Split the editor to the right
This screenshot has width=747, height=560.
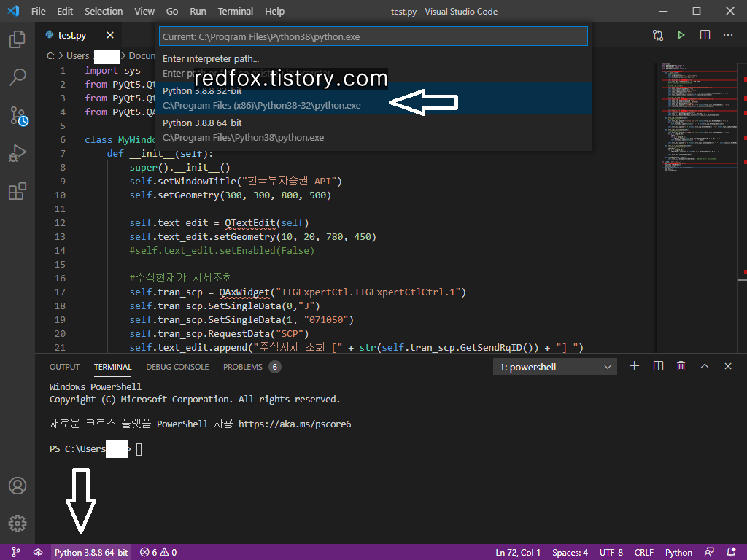705,35
